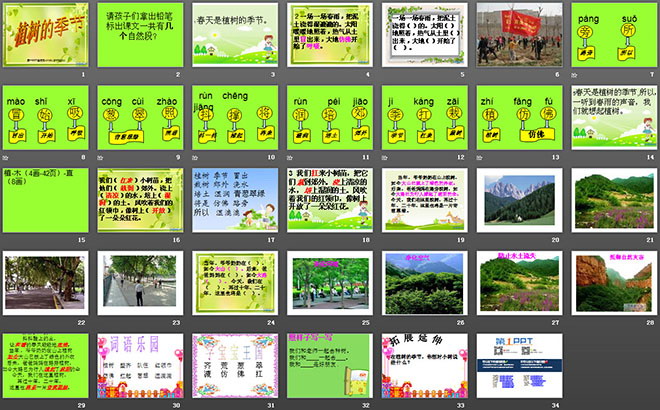The width and height of the screenshot is (660, 410).
Task: Select slide 29 green slide with red words
Action: [x=45, y=366]
